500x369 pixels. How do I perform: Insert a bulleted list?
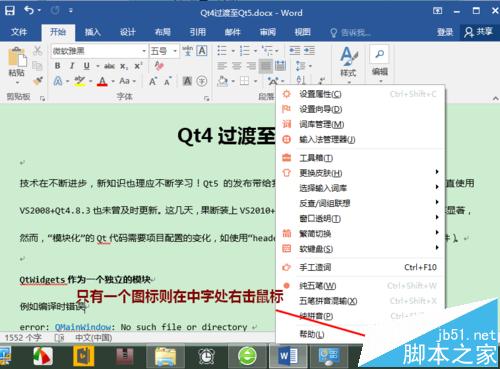click(222, 51)
